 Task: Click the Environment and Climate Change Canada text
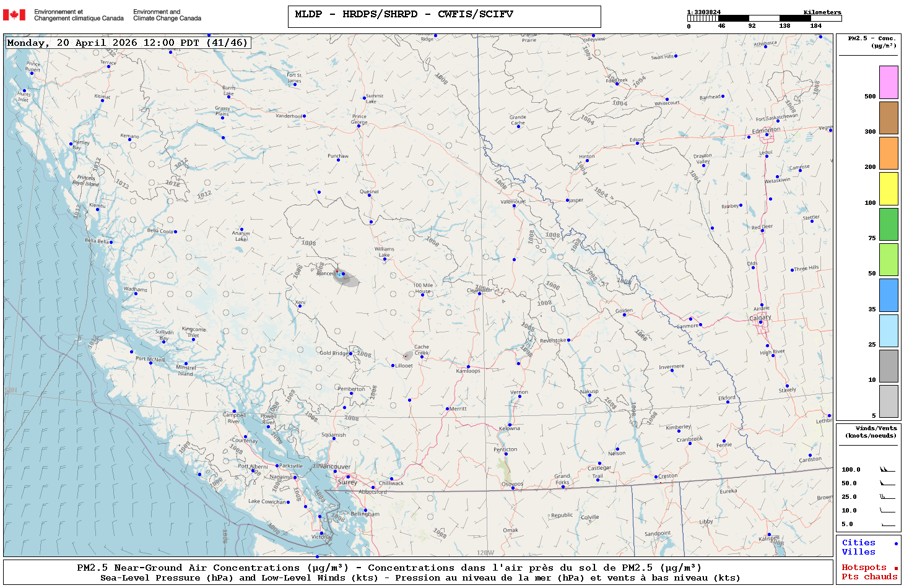[167, 15]
